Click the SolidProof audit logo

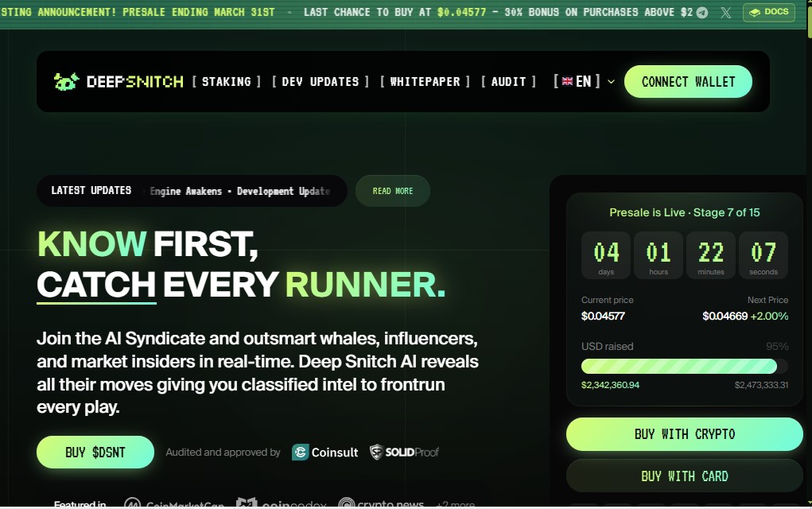pos(404,453)
